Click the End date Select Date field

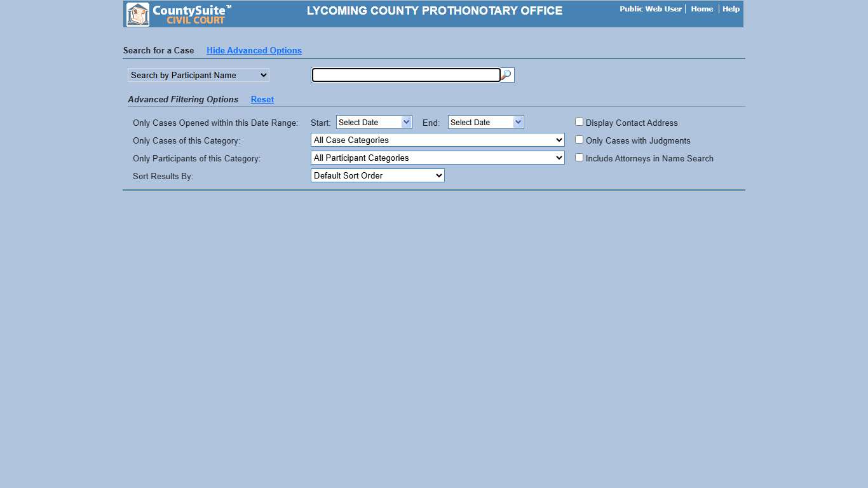[x=480, y=122]
